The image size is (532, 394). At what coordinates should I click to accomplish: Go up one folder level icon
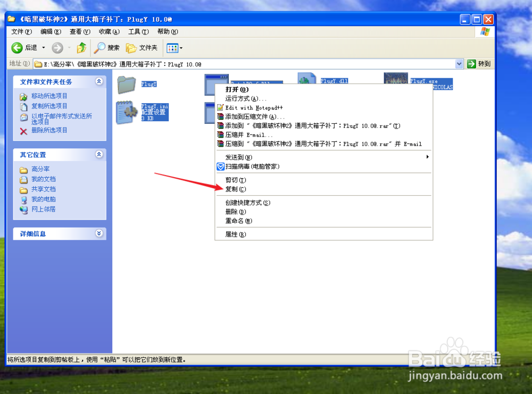point(81,48)
